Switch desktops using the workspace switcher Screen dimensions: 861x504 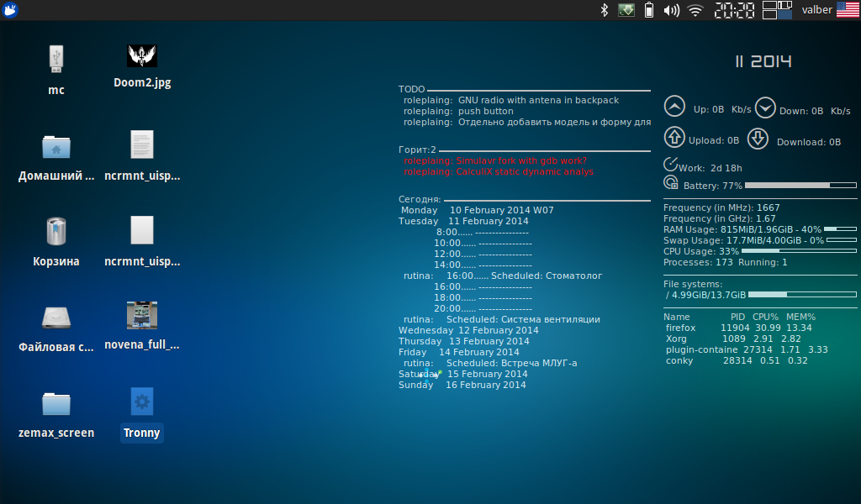(x=775, y=9)
